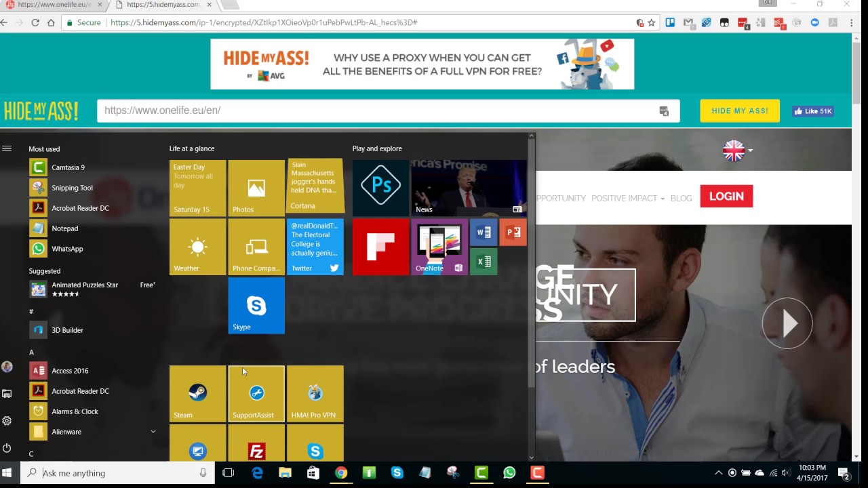Open the OneNote tile
868x488 pixels.
[x=439, y=247]
